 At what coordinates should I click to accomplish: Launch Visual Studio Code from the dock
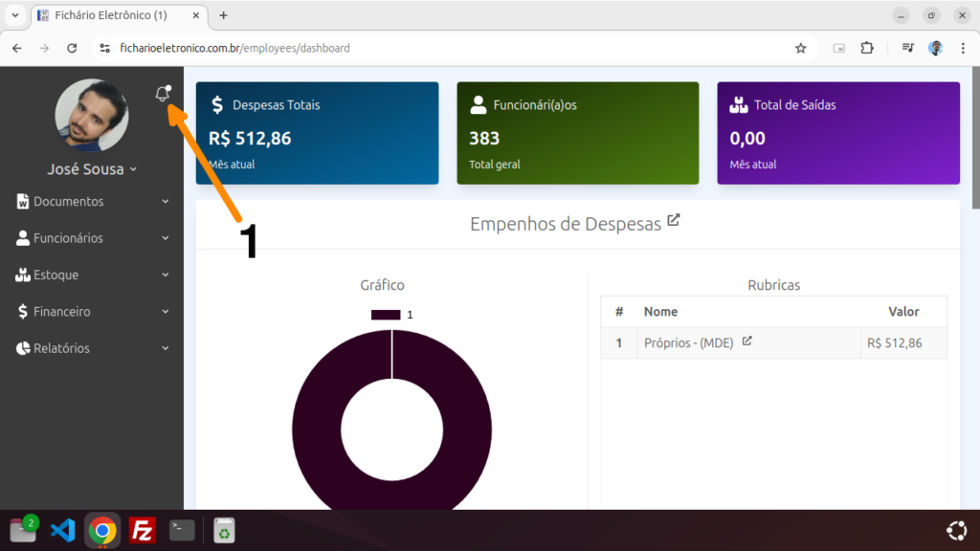point(62,530)
